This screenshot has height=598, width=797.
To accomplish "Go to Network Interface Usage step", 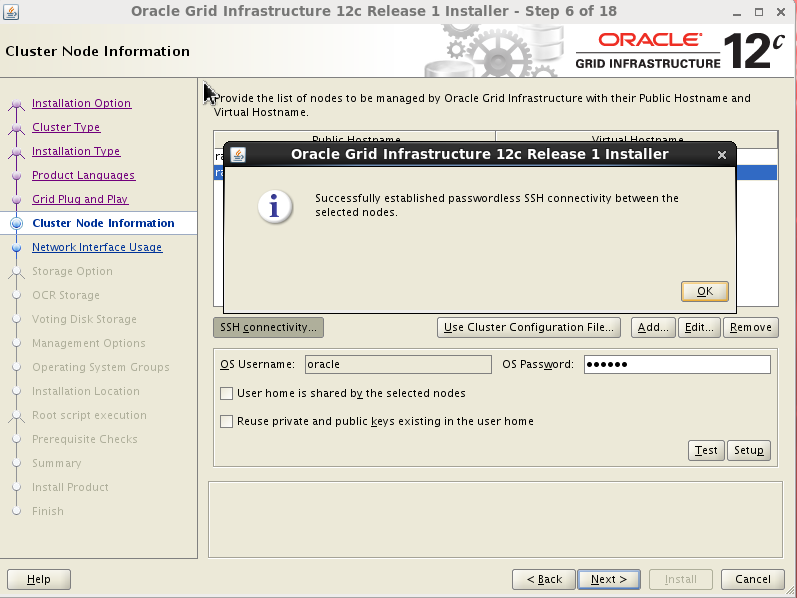I will 97,247.
